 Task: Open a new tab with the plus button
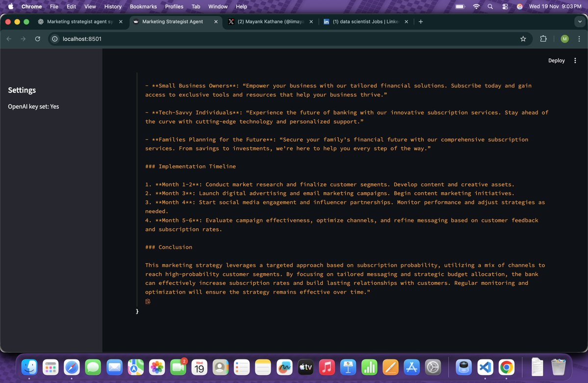tap(421, 22)
